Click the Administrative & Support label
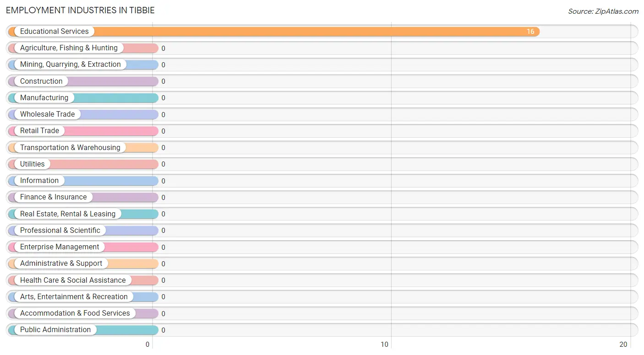The image size is (644, 355). pos(61,264)
